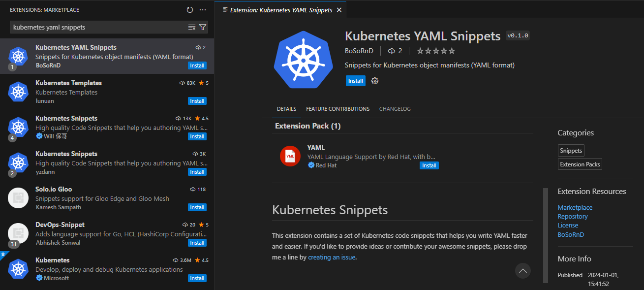Open the CHANGELOG tab
Image resolution: width=644 pixels, height=290 pixels.
(x=395, y=109)
